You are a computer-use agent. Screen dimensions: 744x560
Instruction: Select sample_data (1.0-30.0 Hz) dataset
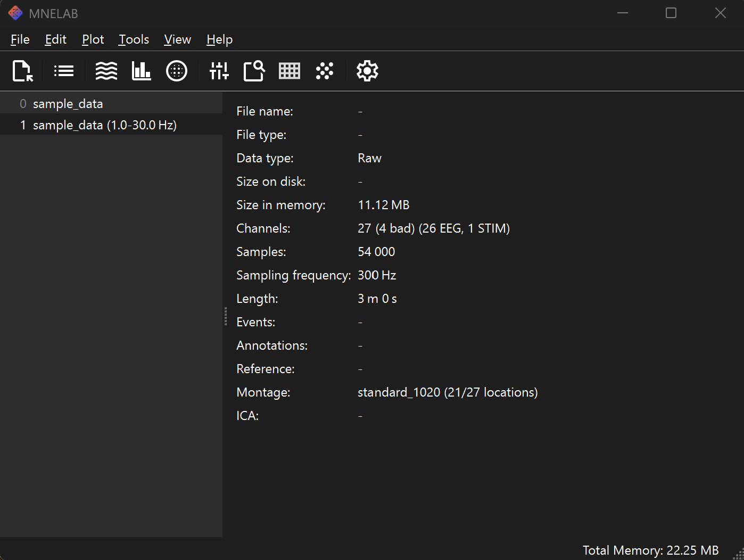pyautogui.click(x=104, y=125)
